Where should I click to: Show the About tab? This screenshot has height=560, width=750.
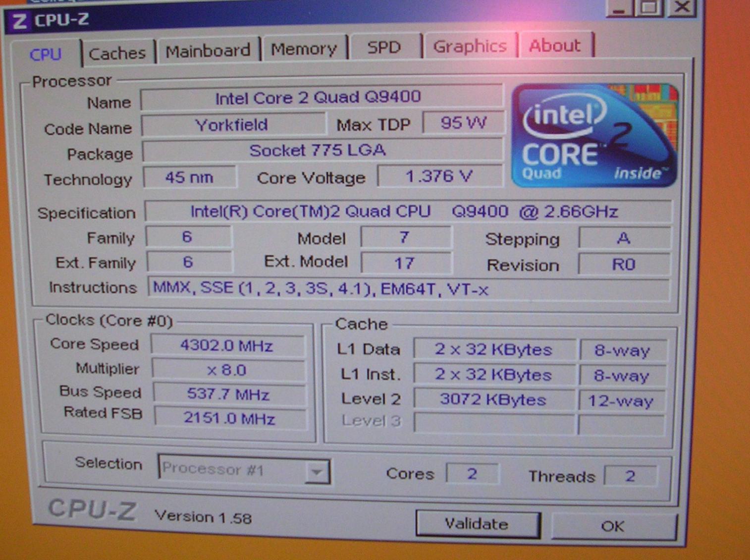(x=554, y=46)
